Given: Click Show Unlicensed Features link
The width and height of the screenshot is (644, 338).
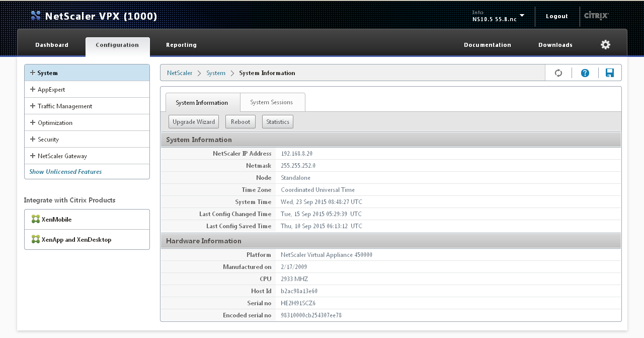Looking at the screenshot, I should 65,172.
